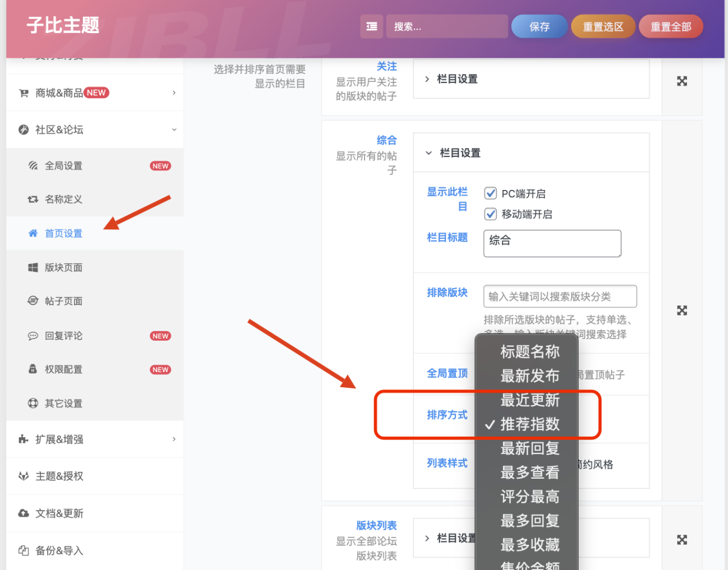This screenshot has width=728, height=570.
Task: Click the 备份&导入 copy icon
Action: [x=23, y=550]
